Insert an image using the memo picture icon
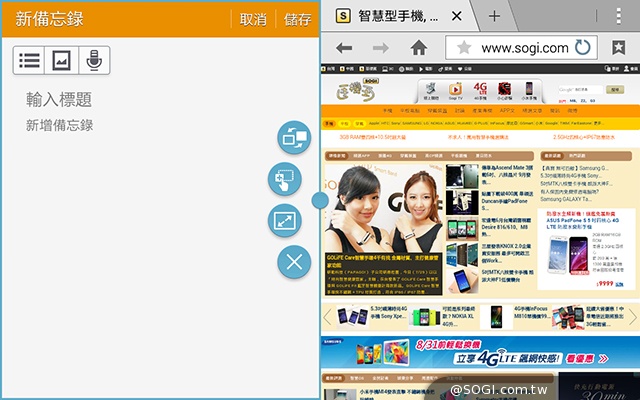Screen dimensions: 640x400 [x=61, y=60]
